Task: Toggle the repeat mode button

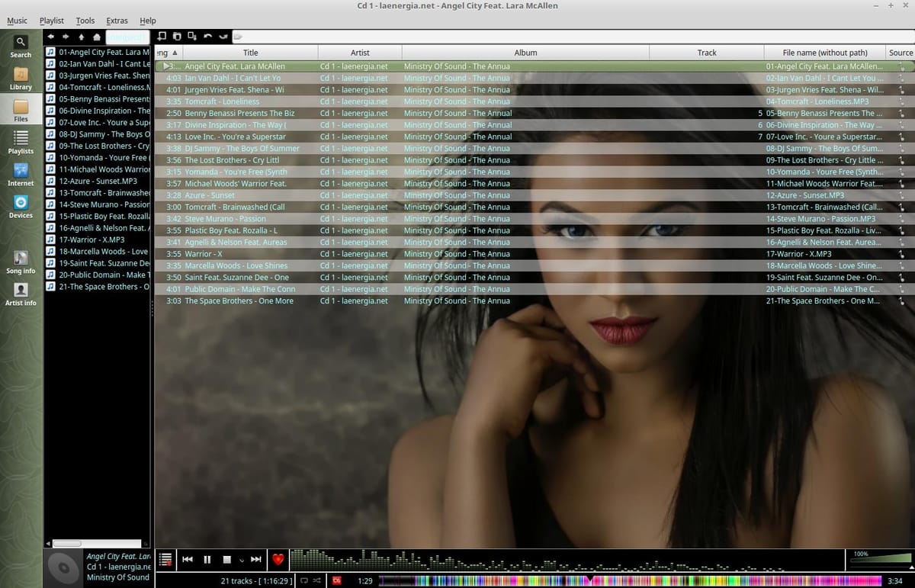Action: pyautogui.click(x=303, y=581)
